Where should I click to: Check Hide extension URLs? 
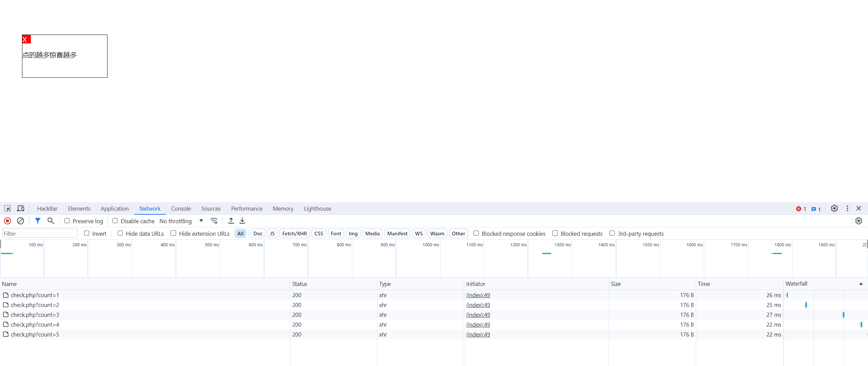click(x=174, y=233)
